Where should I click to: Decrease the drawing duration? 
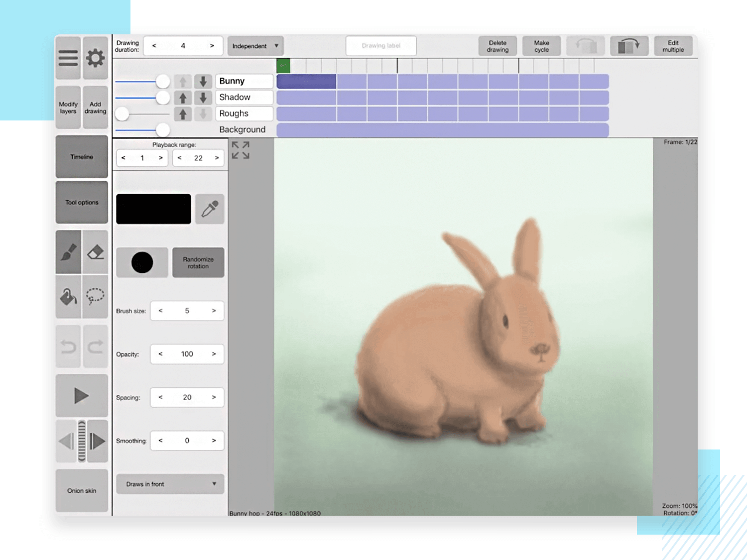point(154,46)
